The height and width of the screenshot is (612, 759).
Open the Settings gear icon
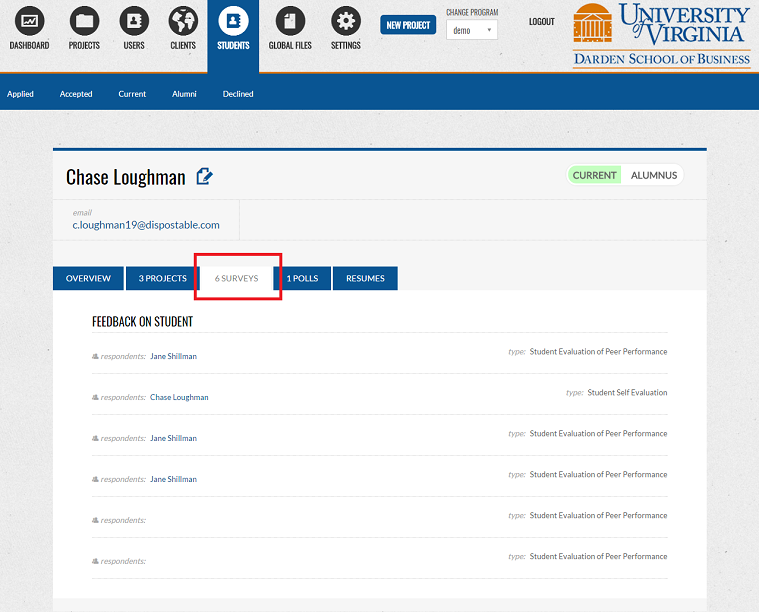346,21
